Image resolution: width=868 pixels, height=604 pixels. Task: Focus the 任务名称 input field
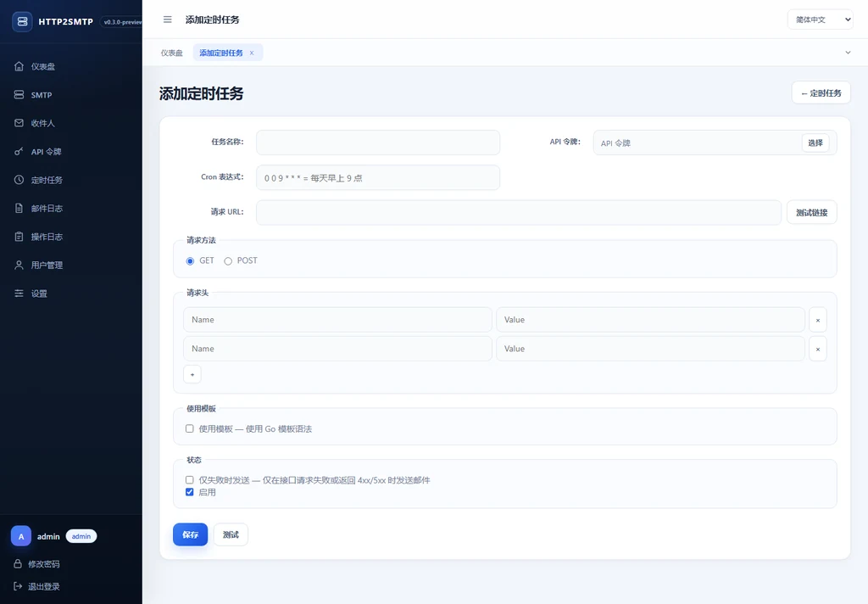pos(378,143)
